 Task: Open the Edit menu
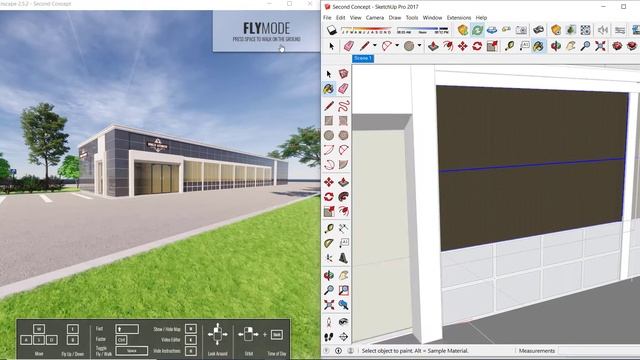point(340,18)
